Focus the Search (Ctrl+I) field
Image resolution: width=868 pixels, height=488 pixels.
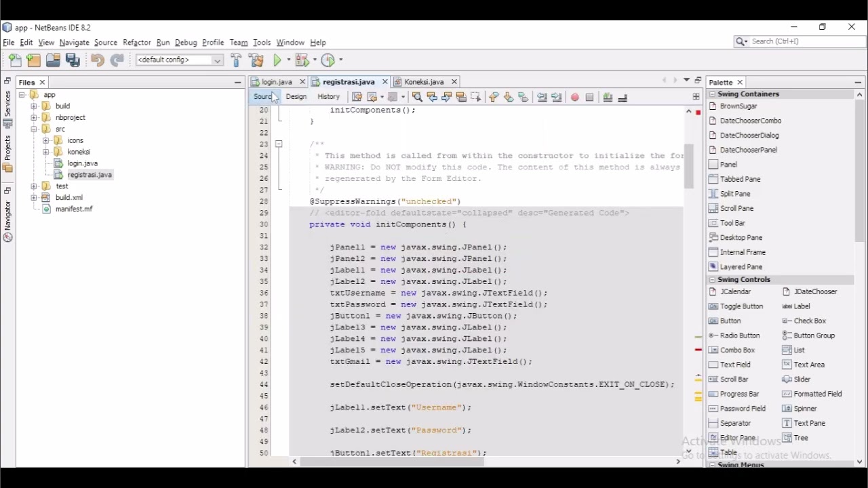800,42
